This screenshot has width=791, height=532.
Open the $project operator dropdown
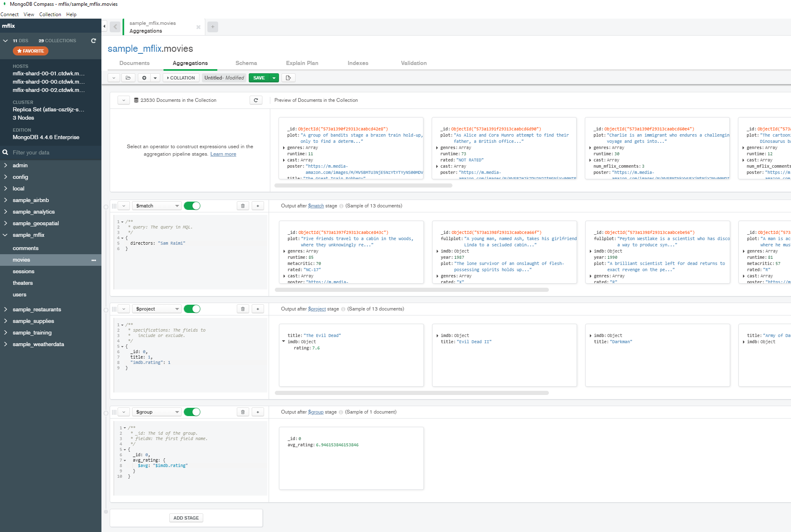pos(157,309)
